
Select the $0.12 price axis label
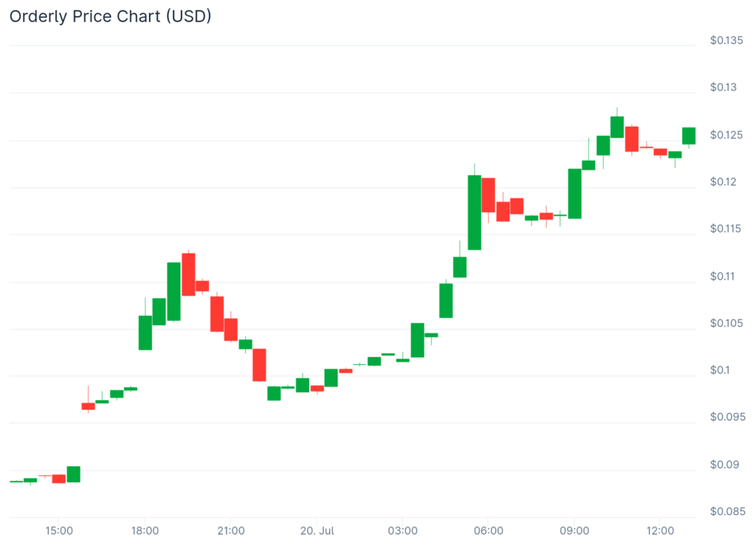724,182
